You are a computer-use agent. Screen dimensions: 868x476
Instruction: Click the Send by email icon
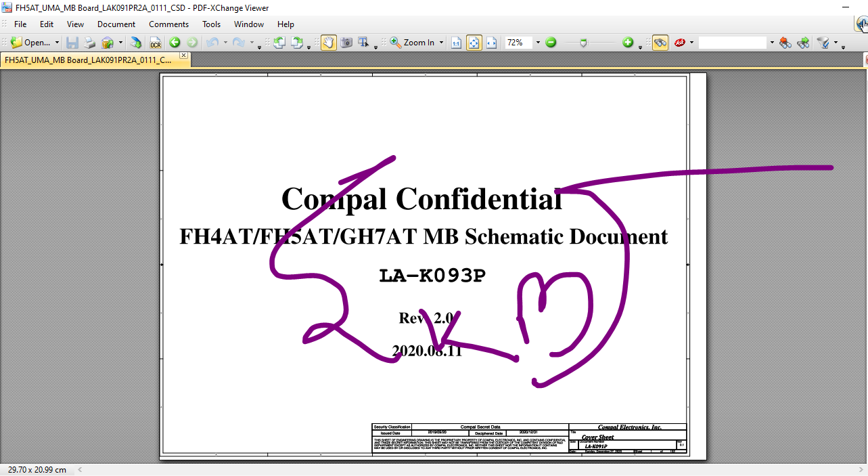point(108,43)
